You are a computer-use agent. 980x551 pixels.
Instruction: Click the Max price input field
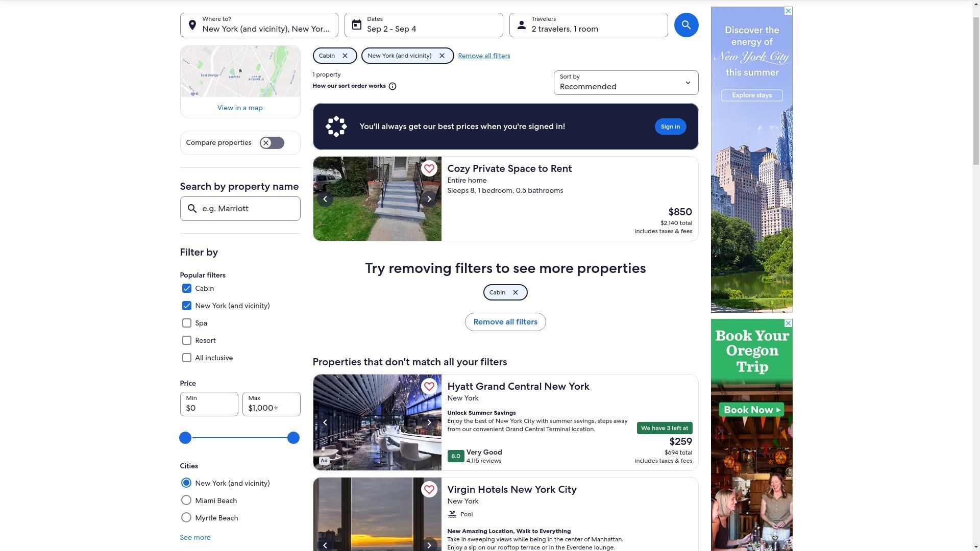271,404
